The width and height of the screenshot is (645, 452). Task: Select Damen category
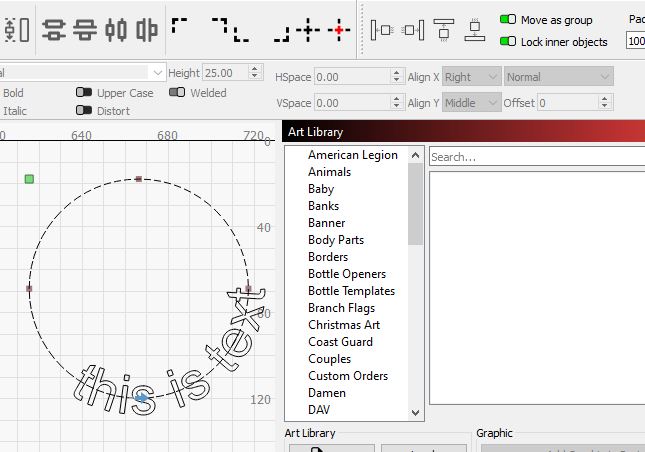[x=327, y=393]
